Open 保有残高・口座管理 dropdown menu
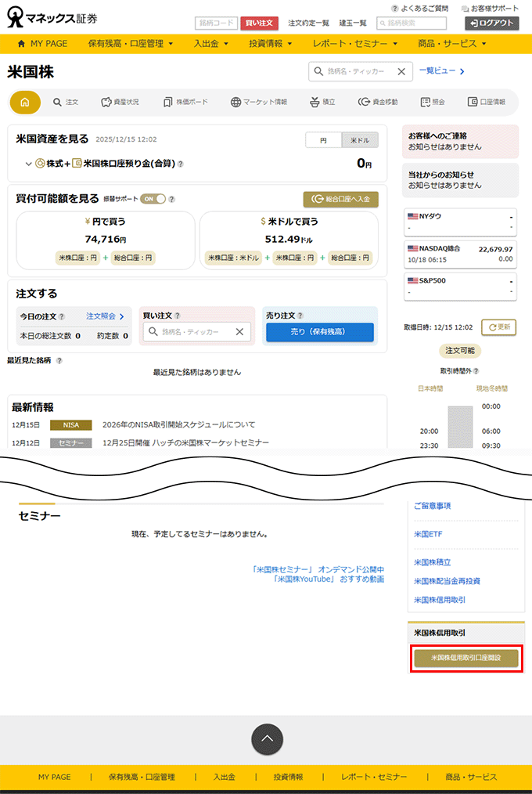Viewport: 532px width, 794px height. click(x=131, y=44)
